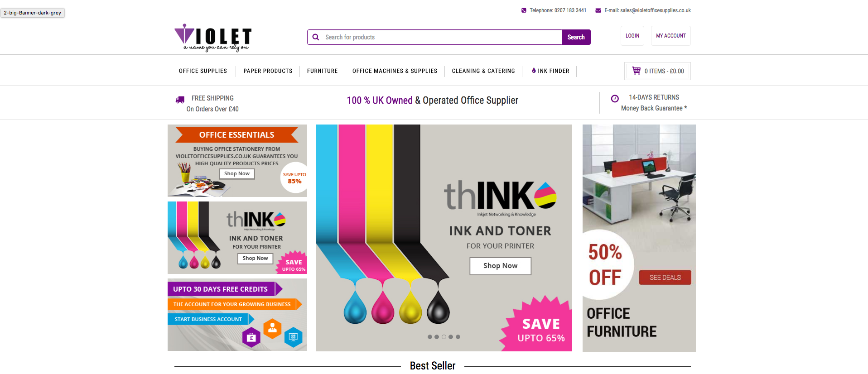868x374 pixels.
Task: Click the Violet logo
Action: 213,38
